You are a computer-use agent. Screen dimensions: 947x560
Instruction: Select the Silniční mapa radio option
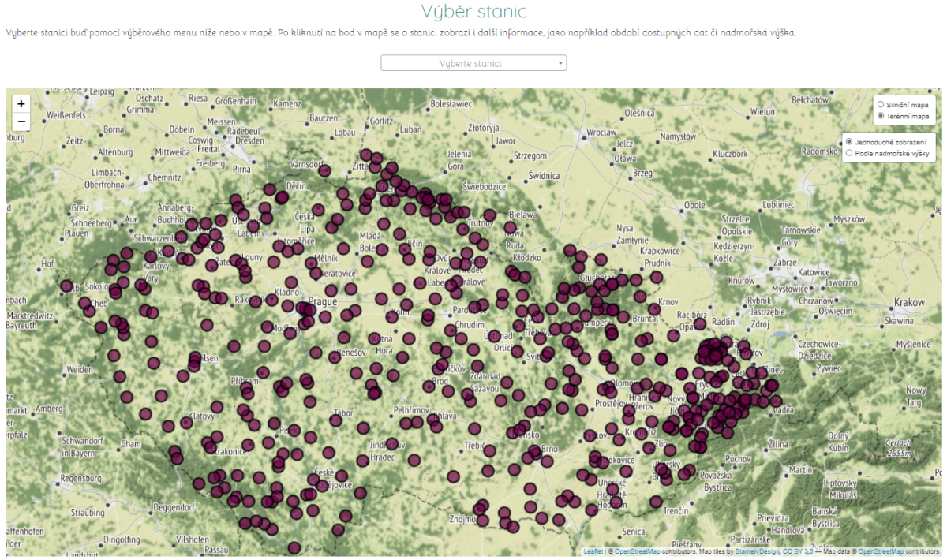tap(881, 104)
